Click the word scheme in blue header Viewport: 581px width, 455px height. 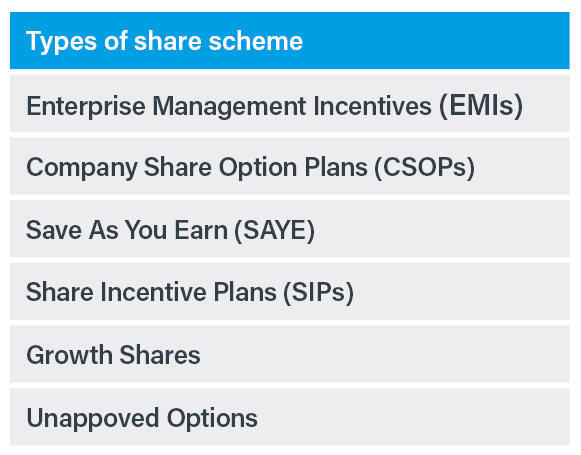click(x=256, y=41)
